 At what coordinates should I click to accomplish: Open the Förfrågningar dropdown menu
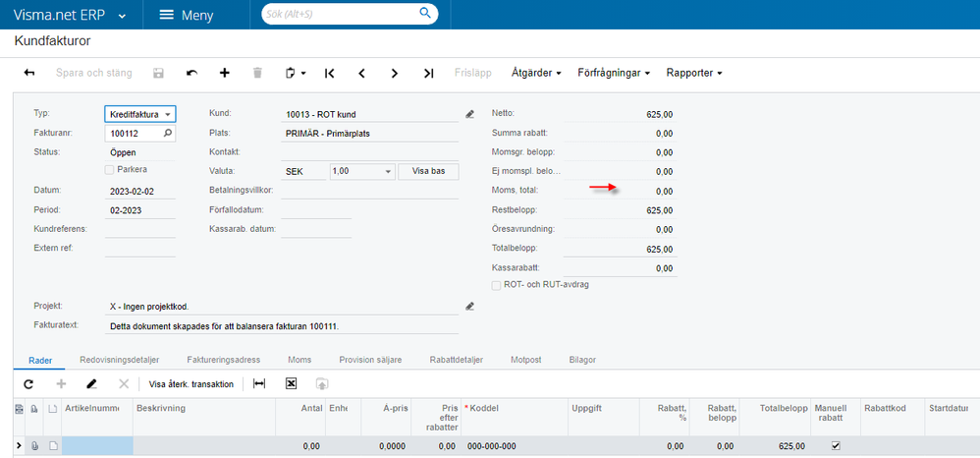(614, 73)
